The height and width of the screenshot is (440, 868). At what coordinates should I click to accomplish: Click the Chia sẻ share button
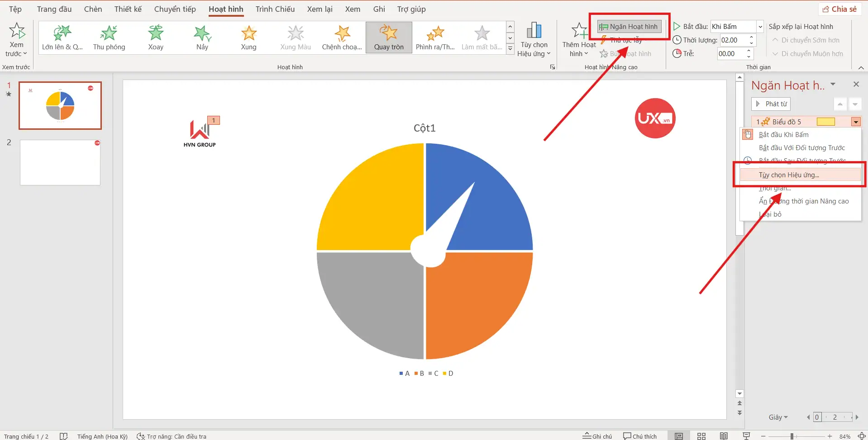[839, 9]
